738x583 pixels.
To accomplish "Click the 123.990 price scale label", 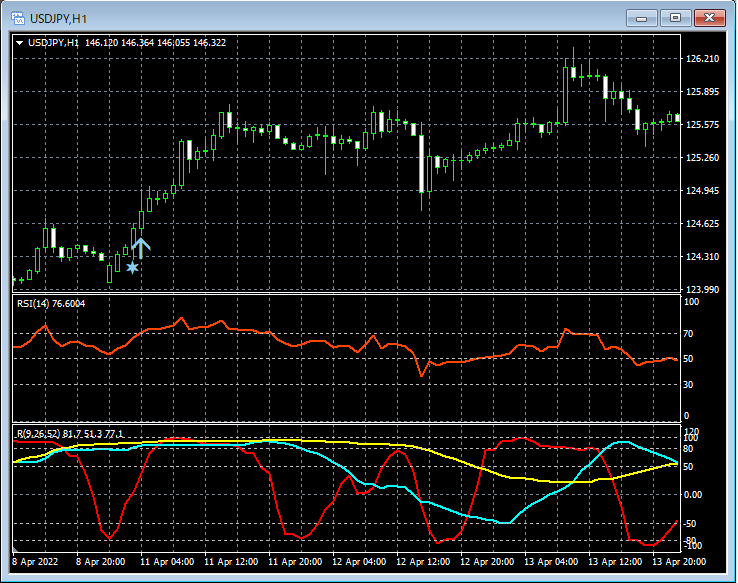I will coord(704,290).
